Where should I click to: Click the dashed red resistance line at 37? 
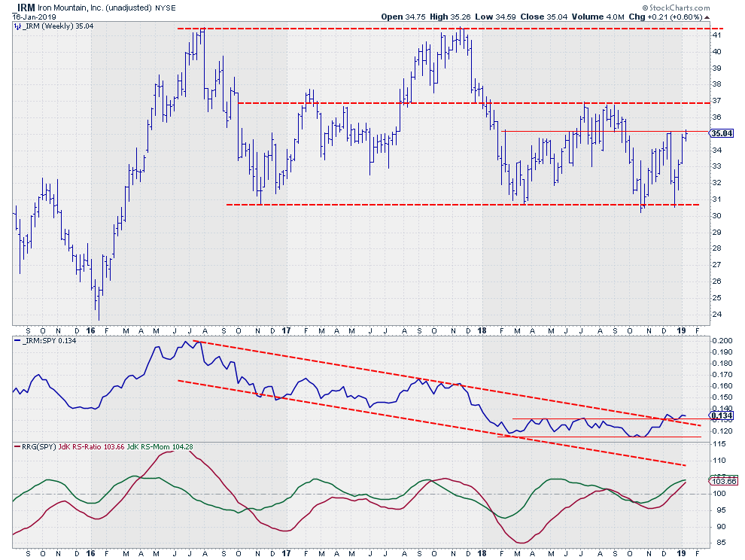[473, 102]
